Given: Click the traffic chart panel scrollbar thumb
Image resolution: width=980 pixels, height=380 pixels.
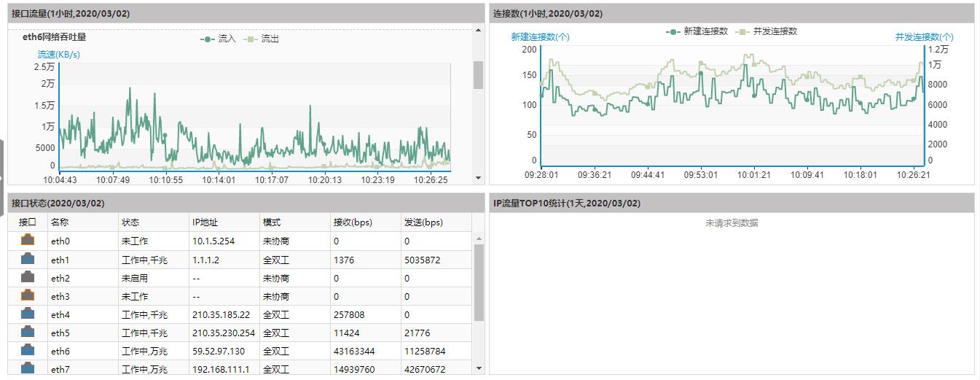Looking at the screenshot, I should 478,74.
